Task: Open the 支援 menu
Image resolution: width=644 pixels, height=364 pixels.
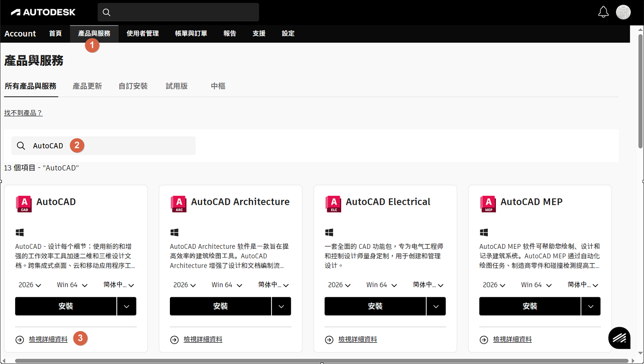Action: click(x=259, y=34)
